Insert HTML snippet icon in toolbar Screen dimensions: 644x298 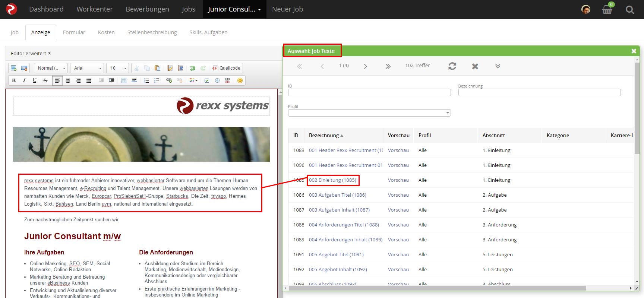coord(24,68)
